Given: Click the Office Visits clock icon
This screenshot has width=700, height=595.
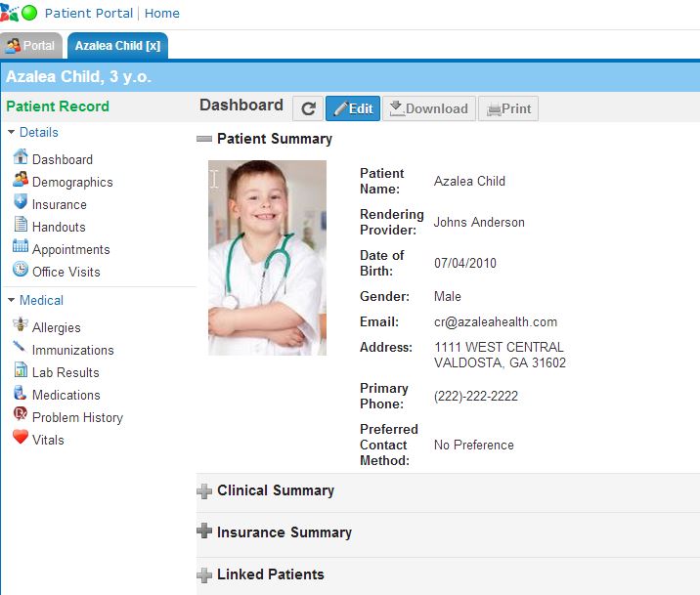Looking at the screenshot, I should pyautogui.click(x=21, y=269).
